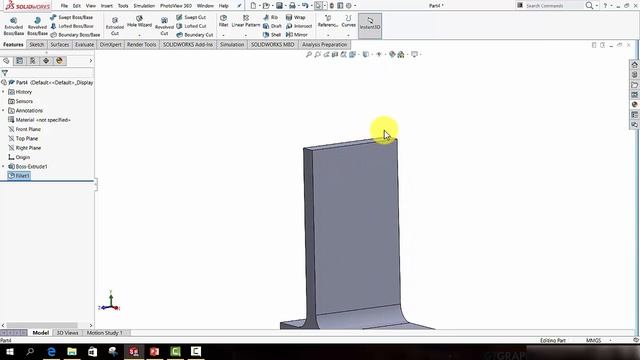Choose Lofted Boss/Base feature
The image size is (640, 360).
coord(71,26)
